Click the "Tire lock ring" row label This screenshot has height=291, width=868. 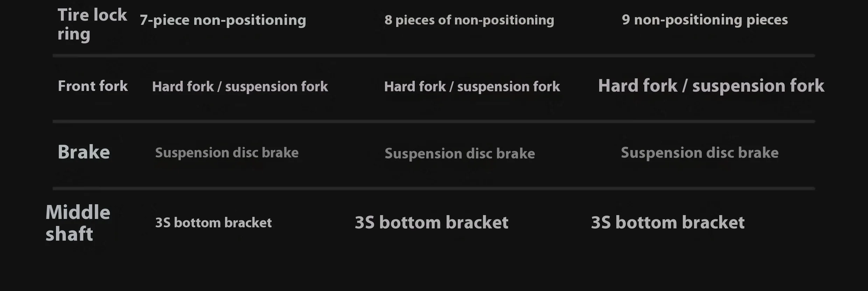point(92,24)
